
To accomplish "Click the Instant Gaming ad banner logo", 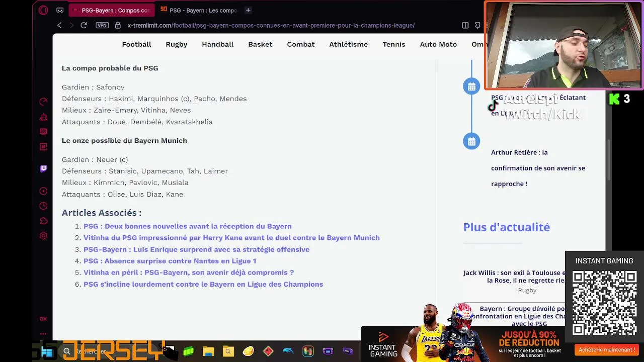I will [x=383, y=344].
